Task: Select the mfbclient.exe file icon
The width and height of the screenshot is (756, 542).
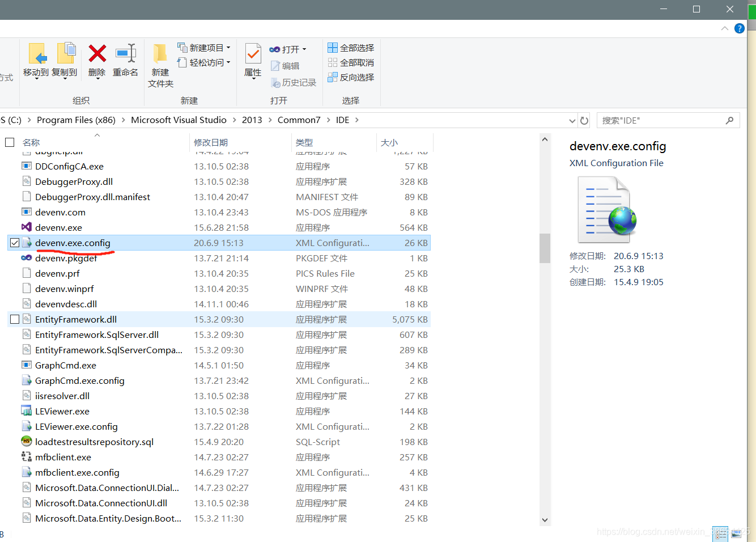Action: [27, 457]
